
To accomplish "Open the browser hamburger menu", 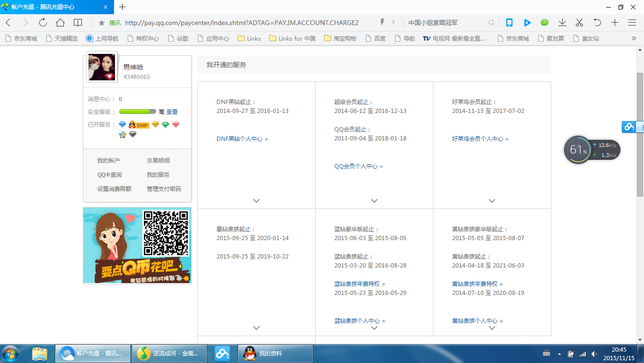I will pos(632,23).
